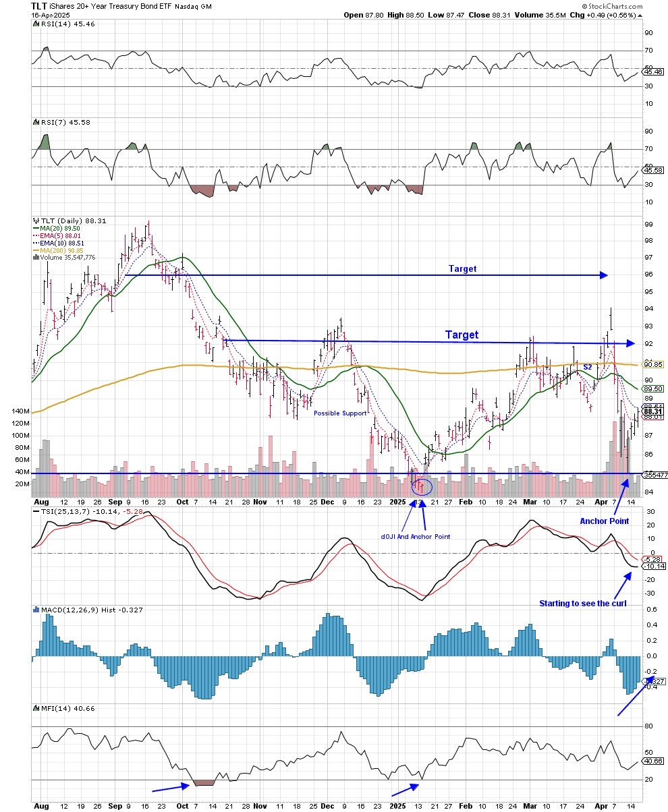Click the line icon beside RSI(14) label

[35, 24]
